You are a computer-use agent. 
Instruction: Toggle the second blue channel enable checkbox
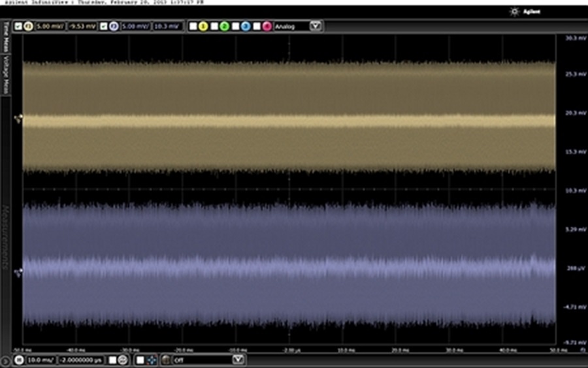coord(103,26)
